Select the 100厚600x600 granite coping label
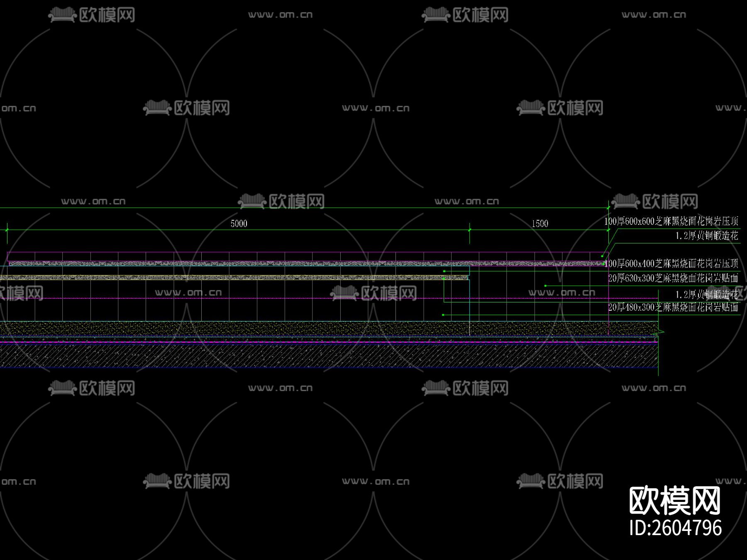The image size is (747, 560). (x=671, y=221)
